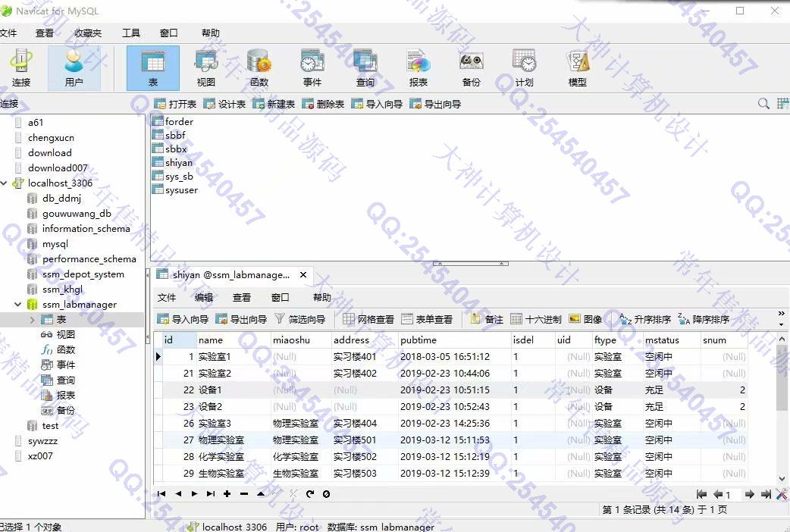Click the 事件 (Event) toolbar icon

312,67
